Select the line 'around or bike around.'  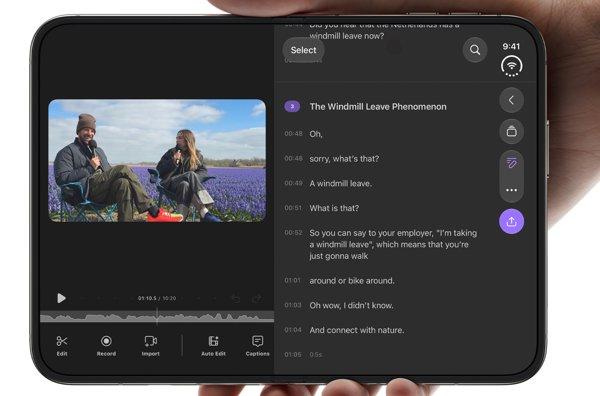[352, 280]
